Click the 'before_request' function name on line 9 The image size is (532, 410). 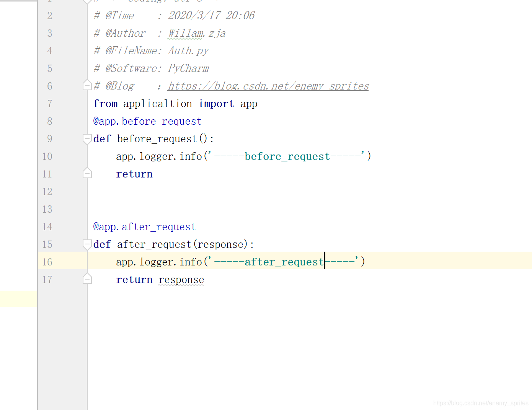(157, 139)
